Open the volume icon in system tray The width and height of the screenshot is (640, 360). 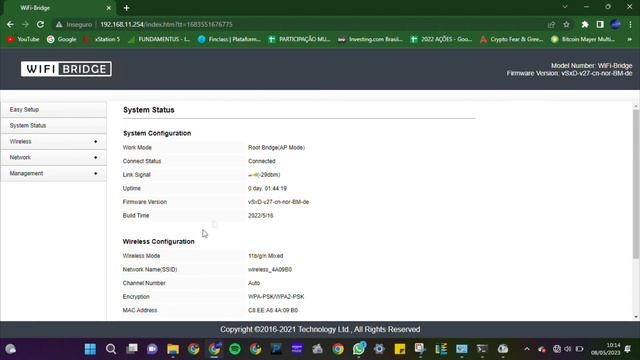pos(568,349)
